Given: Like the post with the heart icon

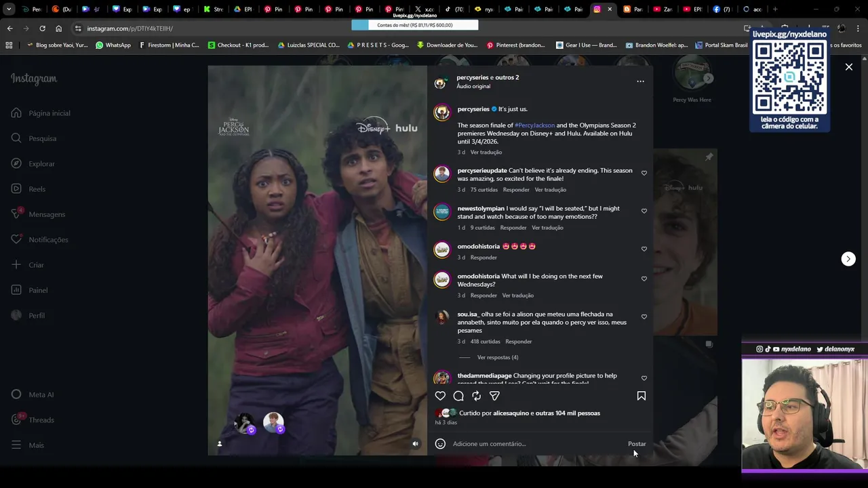Looking at the screenshot, I should pos(440,396).
